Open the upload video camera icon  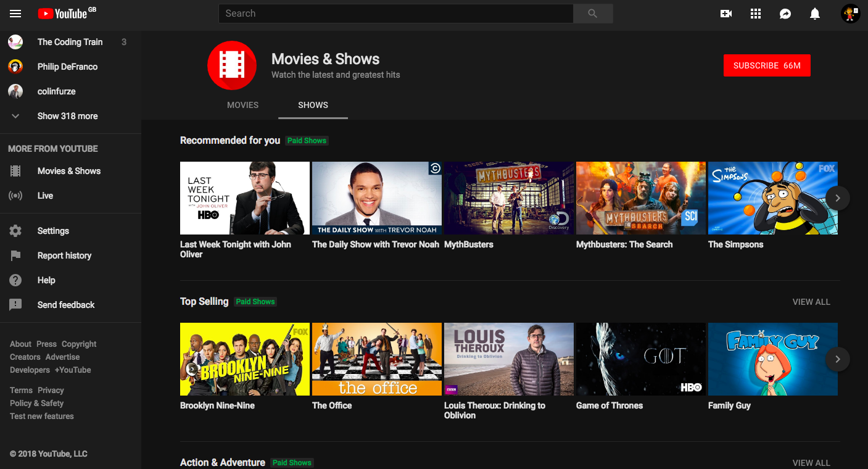click(x=726, y=14)
